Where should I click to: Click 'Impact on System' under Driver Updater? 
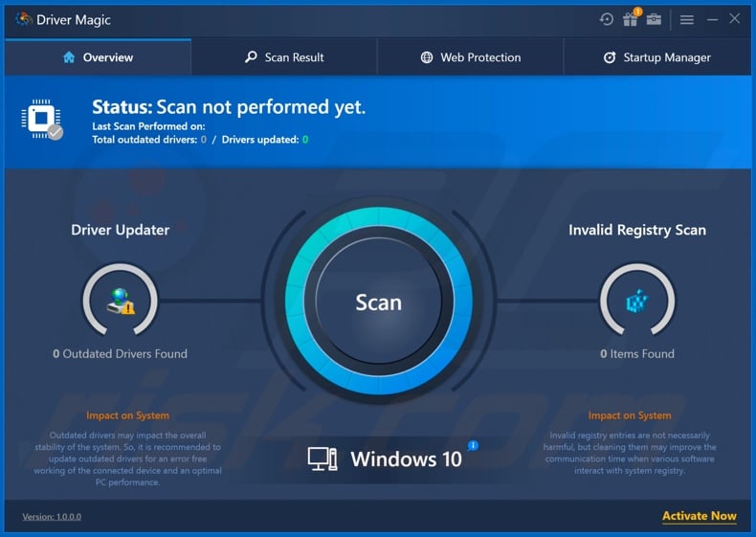(128, 415)
